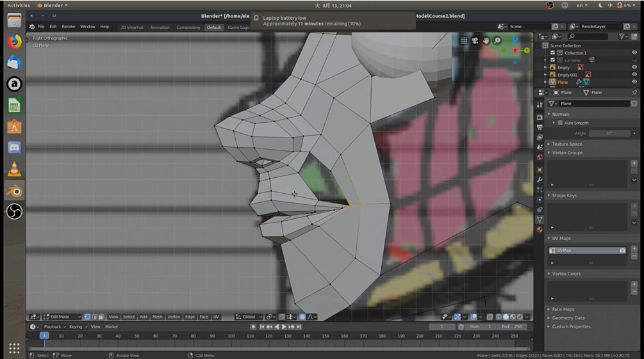Screen dimensions: 644x359
Task: Expand the Geometry Data panel
Action: click(568, 318)
